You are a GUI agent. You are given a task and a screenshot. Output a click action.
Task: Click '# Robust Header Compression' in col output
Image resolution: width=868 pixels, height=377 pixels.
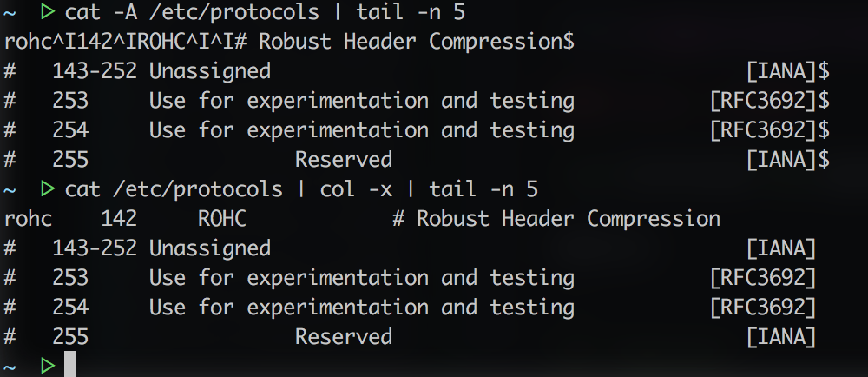(x=556, y=218)
